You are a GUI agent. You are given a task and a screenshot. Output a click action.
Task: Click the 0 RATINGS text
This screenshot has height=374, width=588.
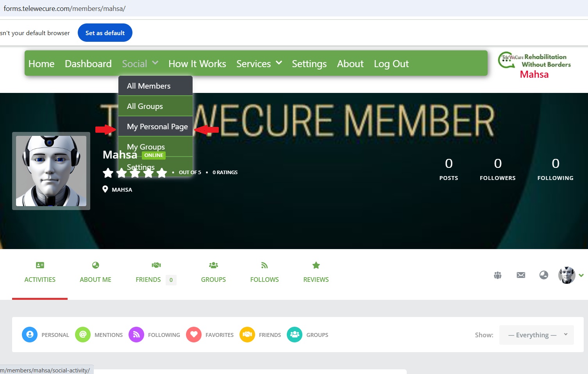(x=225, y=172)
